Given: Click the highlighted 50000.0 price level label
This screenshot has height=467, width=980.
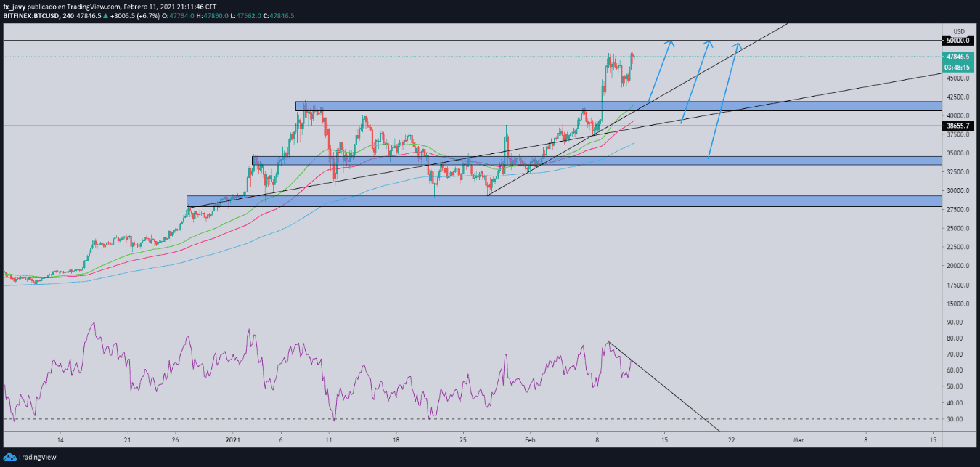Looking at the screenshot, I should pyautogui.click(x=957, y=41).
